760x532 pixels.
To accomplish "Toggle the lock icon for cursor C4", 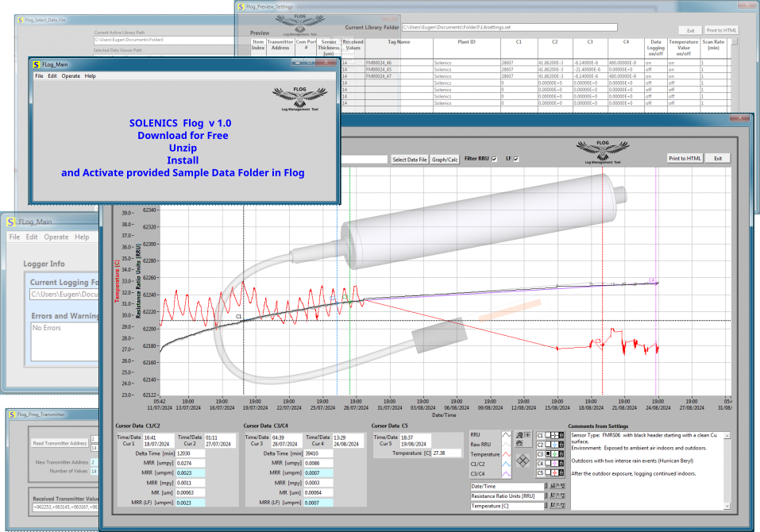I will coord(561,464).
